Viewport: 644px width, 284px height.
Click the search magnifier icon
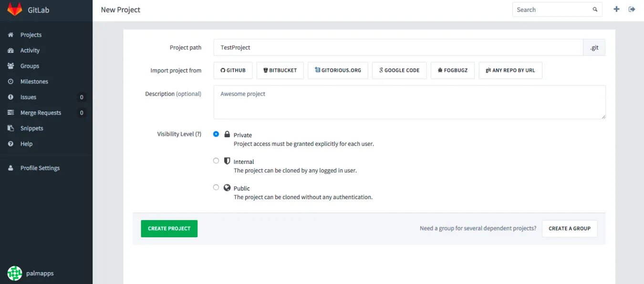(595, 10)
